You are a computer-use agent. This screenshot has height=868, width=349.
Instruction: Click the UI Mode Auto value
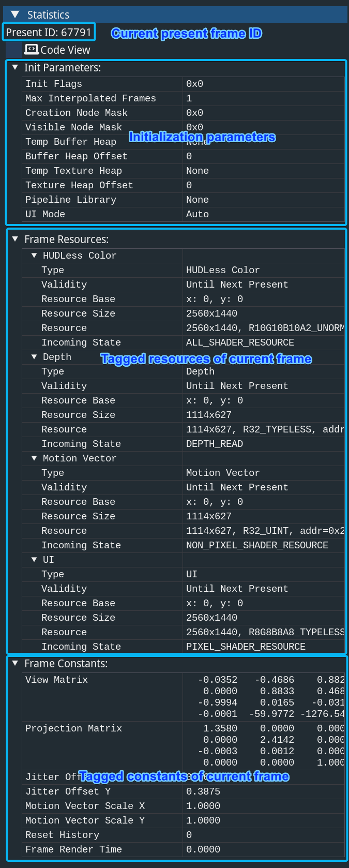click(x=198, y=214)
